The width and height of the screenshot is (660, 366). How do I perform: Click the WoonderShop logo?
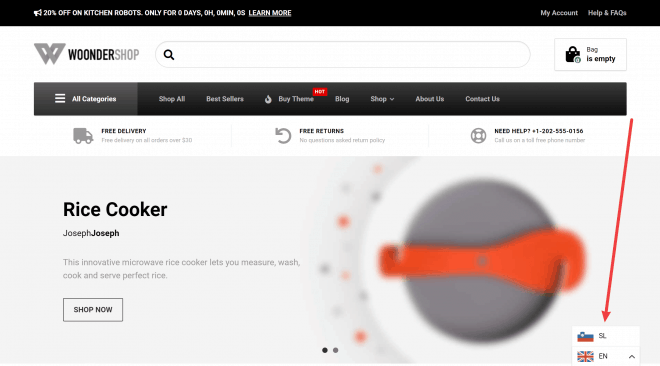pyautogui.click(x=86, y=54)
